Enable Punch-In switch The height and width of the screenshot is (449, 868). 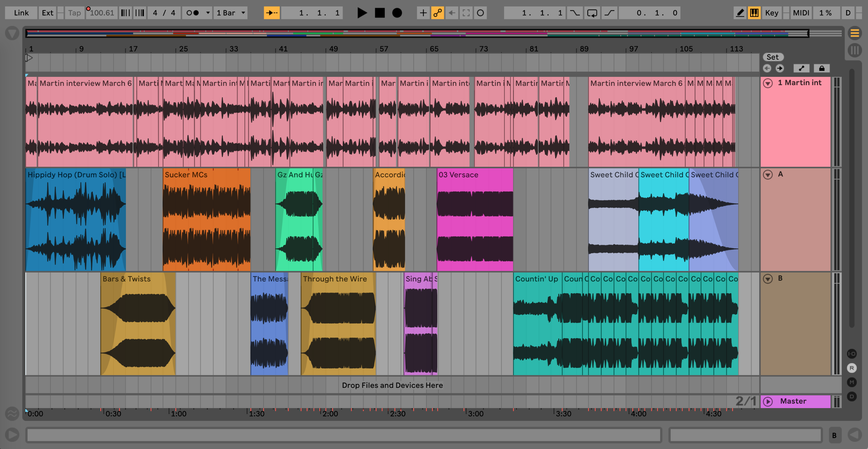click(574, 13)
